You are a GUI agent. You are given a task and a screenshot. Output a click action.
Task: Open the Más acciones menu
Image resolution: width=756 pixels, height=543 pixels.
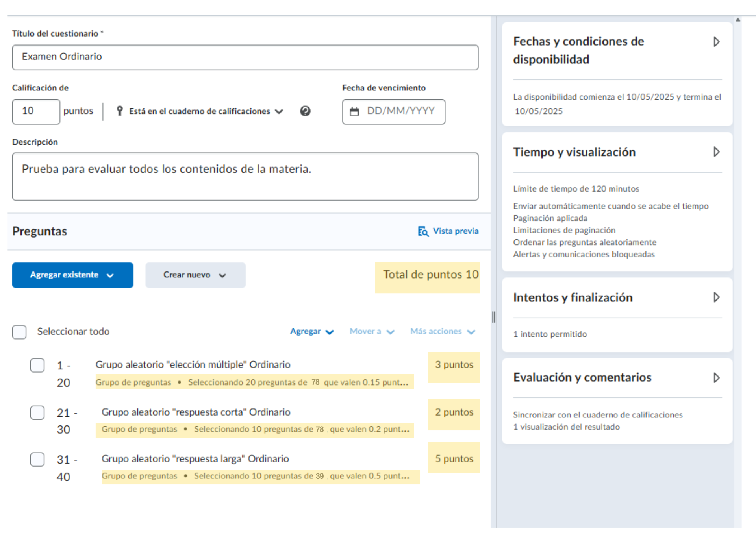(442, 332)
